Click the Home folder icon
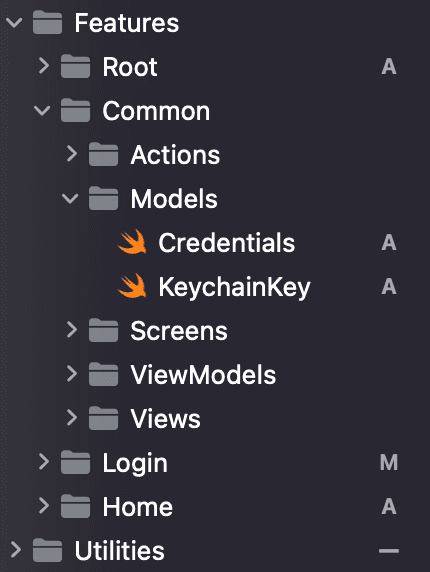The height and width of the screenshot is (572, 430). pyautogui.click(x=75, y=506)
